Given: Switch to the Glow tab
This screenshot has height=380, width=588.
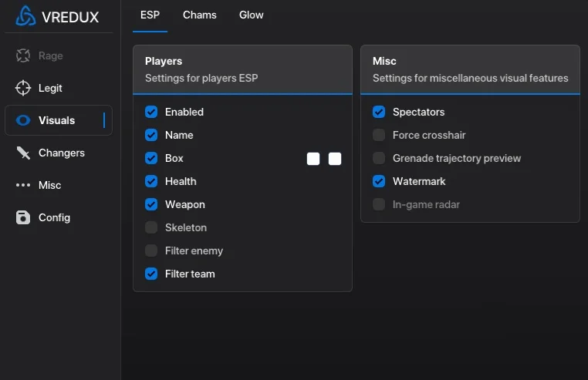Looking at the screenshot, I should pyautogui.click(x=251, y=15).
